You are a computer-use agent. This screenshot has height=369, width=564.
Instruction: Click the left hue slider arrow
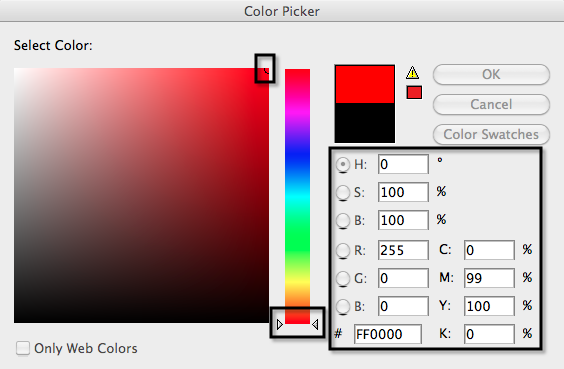280,325
